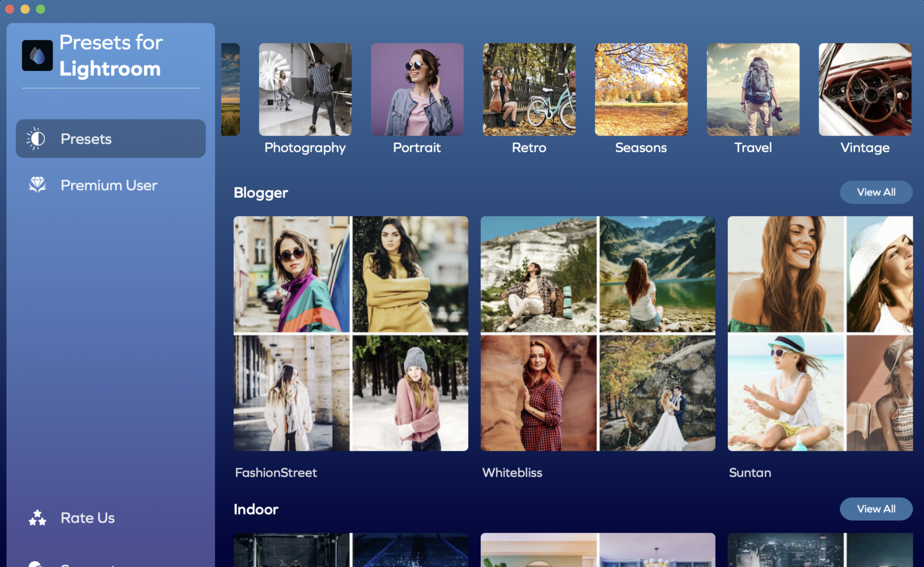Click the Vintage category label
924x567 pixels.
click(x=865, y=148)
